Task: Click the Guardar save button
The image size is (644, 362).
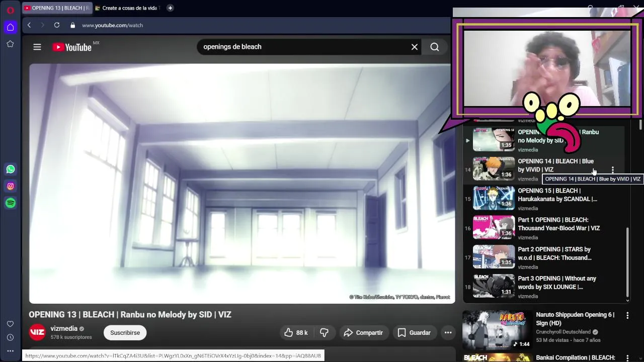Action: pyautogui.click(x=414, y=333)
